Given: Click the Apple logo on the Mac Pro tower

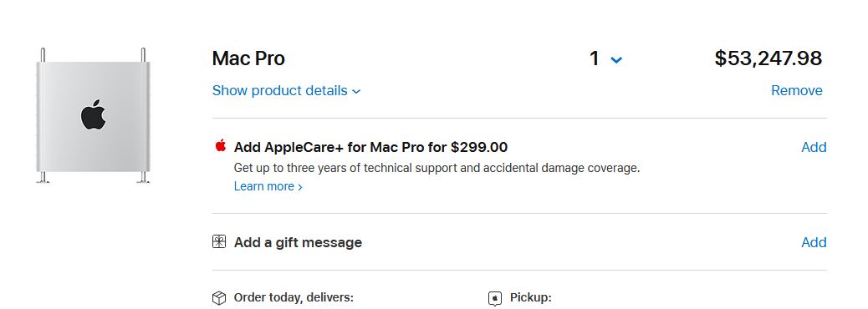Looking at the screenshot, I should [x=93, y=115].
